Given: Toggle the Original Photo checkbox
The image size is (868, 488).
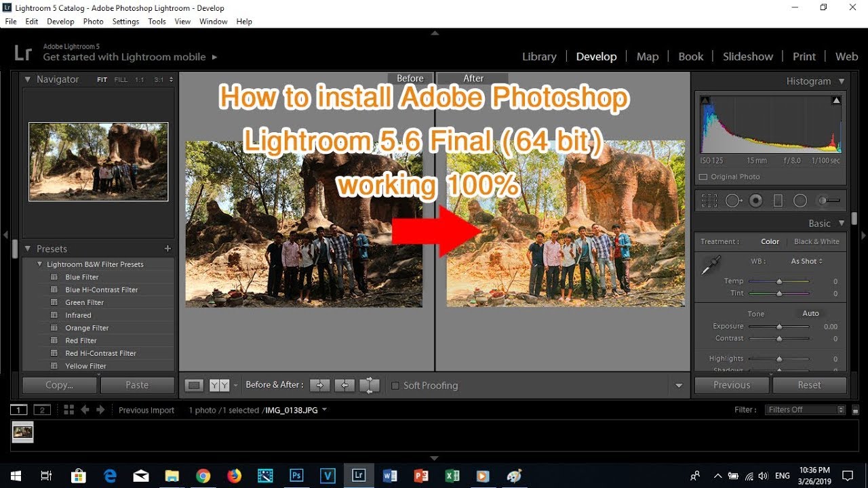Looking at the screenshot, I should pos(703,177).
